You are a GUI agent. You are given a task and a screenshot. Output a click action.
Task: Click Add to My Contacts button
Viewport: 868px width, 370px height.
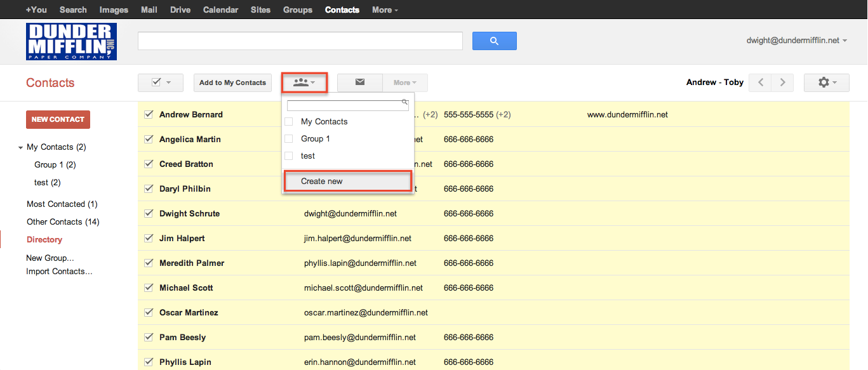pyautogui.click(x=232, y=83)
